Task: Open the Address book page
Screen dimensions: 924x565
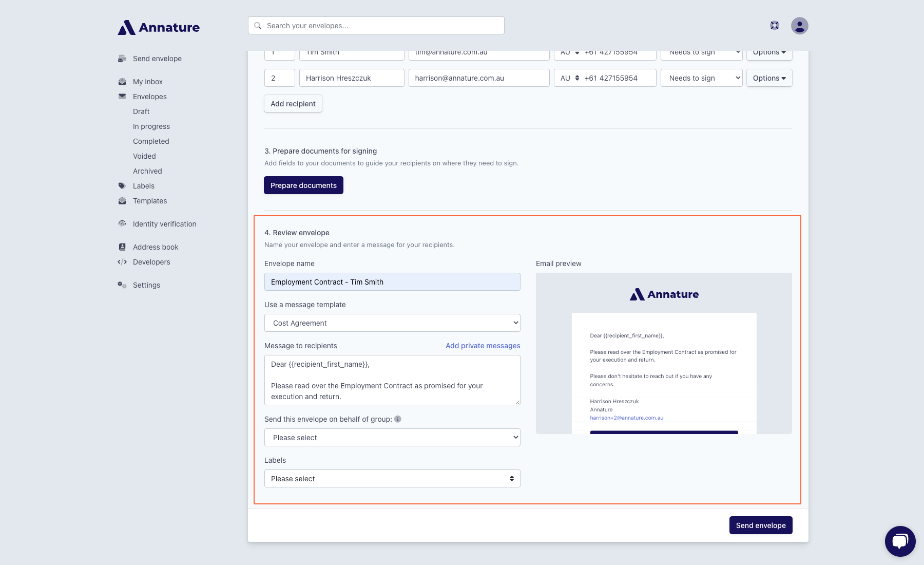Action: [x=156, y=247]
